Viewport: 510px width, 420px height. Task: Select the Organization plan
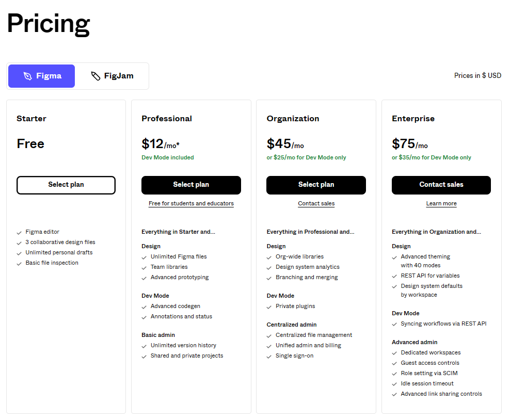pos(316,185)
